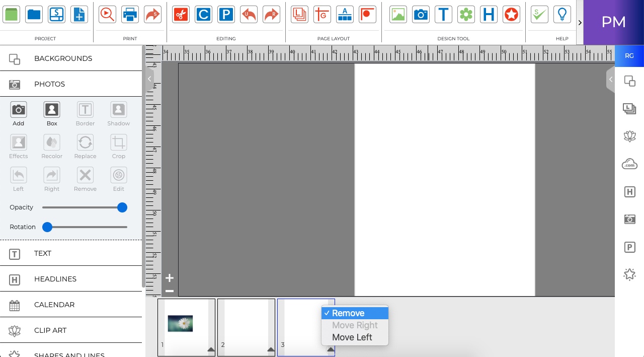
Task: Select the flower Clip Art design icon
Action: click(466, 15)
